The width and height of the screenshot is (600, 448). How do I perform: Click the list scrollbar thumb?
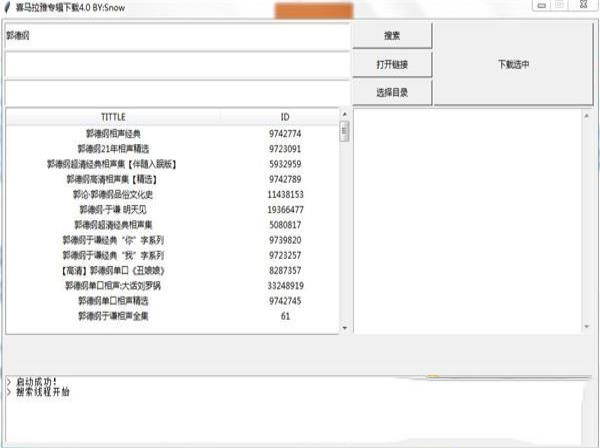click(345, 132)
